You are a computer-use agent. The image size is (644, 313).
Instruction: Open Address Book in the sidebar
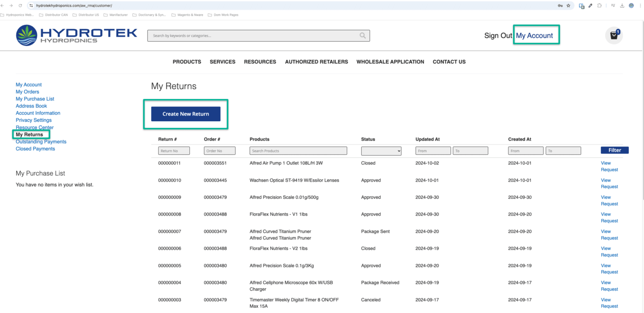[31, 106]
